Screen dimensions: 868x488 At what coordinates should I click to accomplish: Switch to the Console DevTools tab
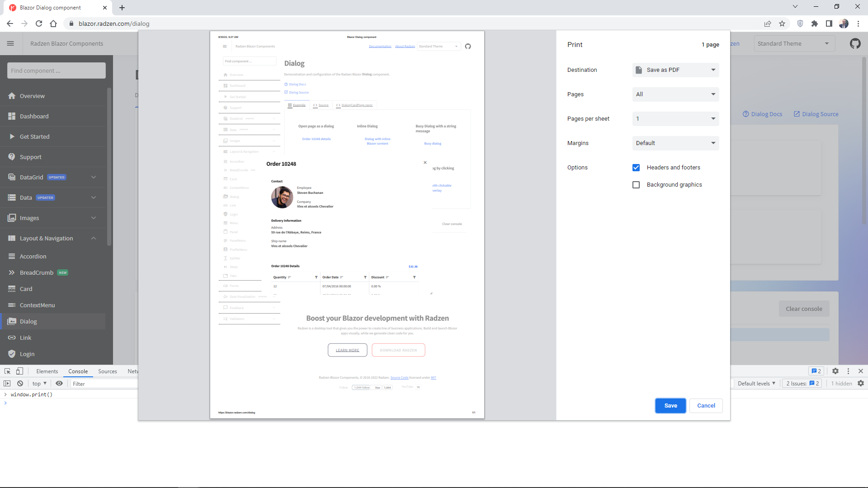pyautogui.click(x=78, y=371)
